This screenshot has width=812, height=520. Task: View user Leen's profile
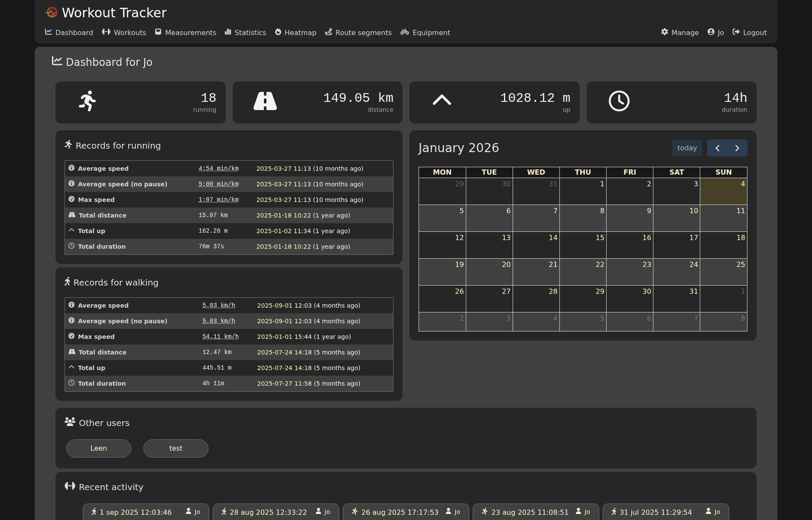click(x=99, y=448)
